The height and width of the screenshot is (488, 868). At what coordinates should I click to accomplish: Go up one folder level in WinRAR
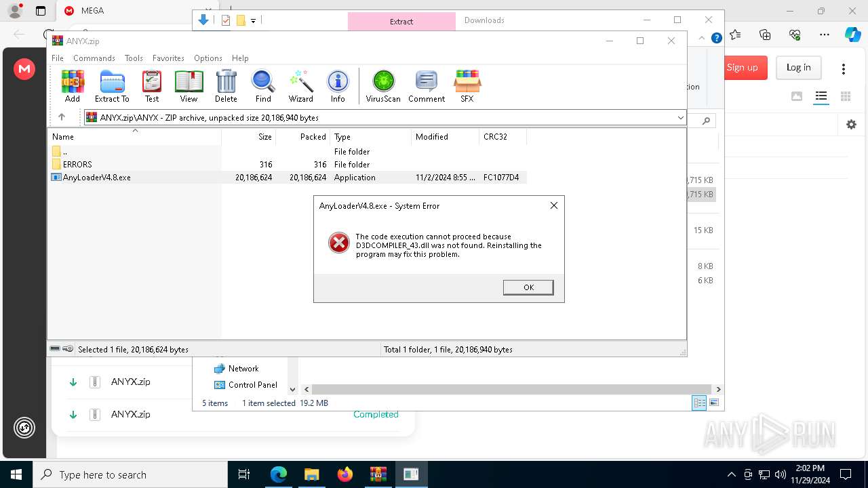pyautogui.click(x=62, y=117)
